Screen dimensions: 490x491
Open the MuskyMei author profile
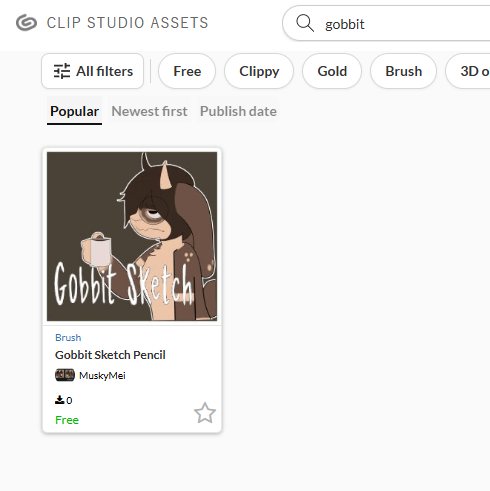click(x=102, y=376)
